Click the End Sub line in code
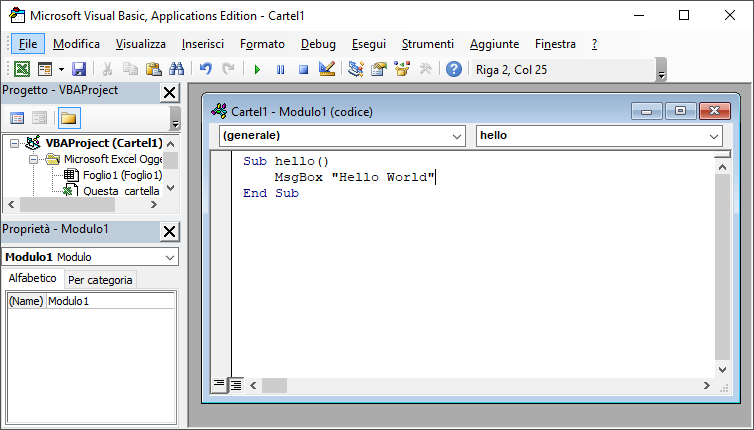 click(x=271, y=193)
